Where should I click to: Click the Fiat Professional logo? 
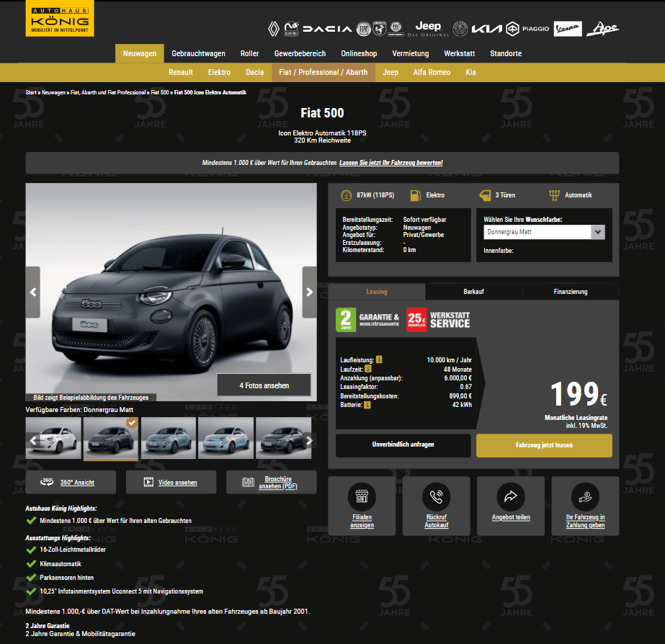coord(396,29)
